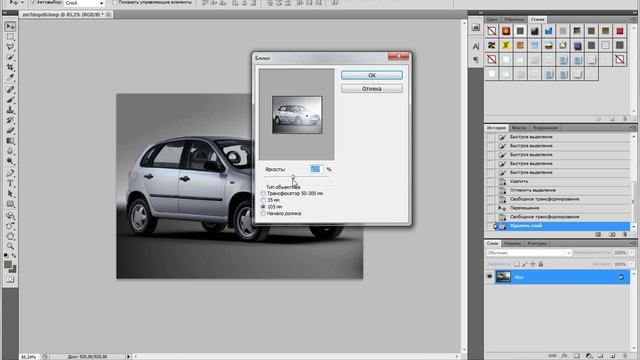This screenshot has width=640, height=360.
Task: Open the tool preset picker dropdown
Action: click(22, 2)
